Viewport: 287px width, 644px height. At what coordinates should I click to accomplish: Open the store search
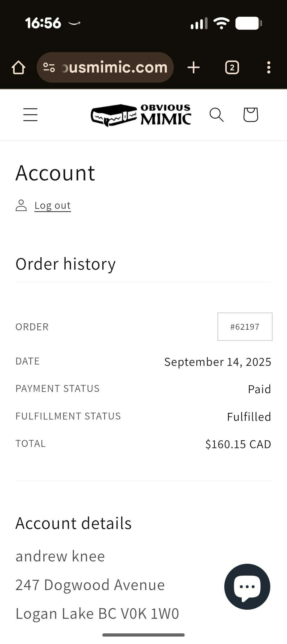[217, 115]
